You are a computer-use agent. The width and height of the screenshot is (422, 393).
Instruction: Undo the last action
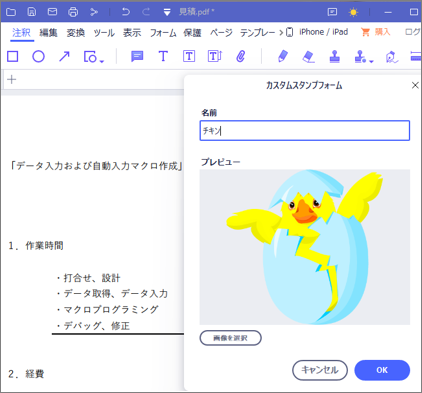coord(126,12)
